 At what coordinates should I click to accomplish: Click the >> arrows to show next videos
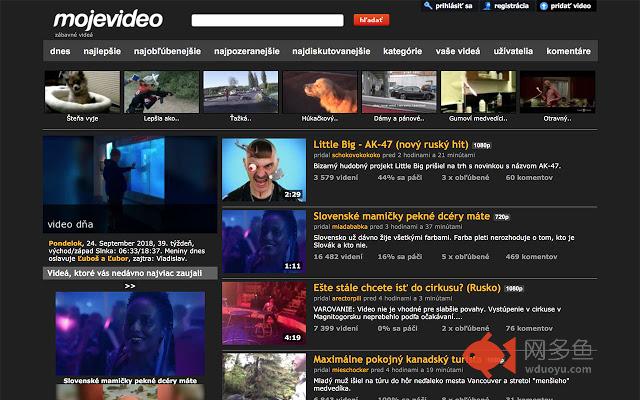130,286
